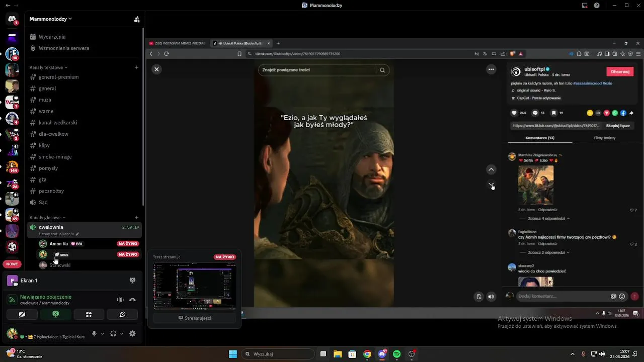Open the muza text channel
644x362 pixels.
tap(45, 100)
